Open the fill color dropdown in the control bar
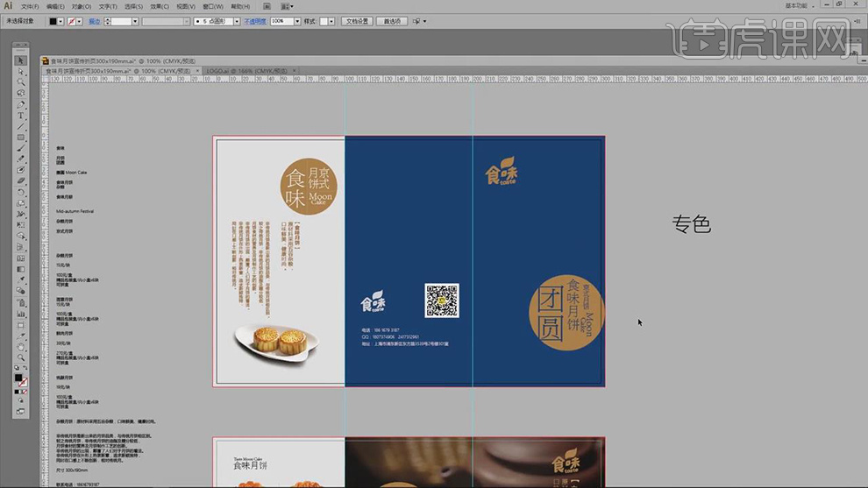The width and height of the screenshot is (868, 488). (x=60, y=21)
